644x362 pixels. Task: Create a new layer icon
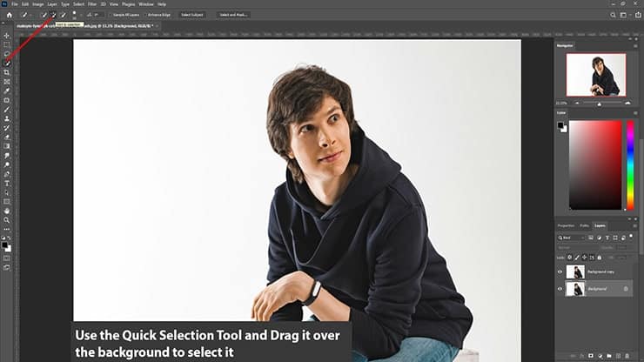click(x=618, y=356)
